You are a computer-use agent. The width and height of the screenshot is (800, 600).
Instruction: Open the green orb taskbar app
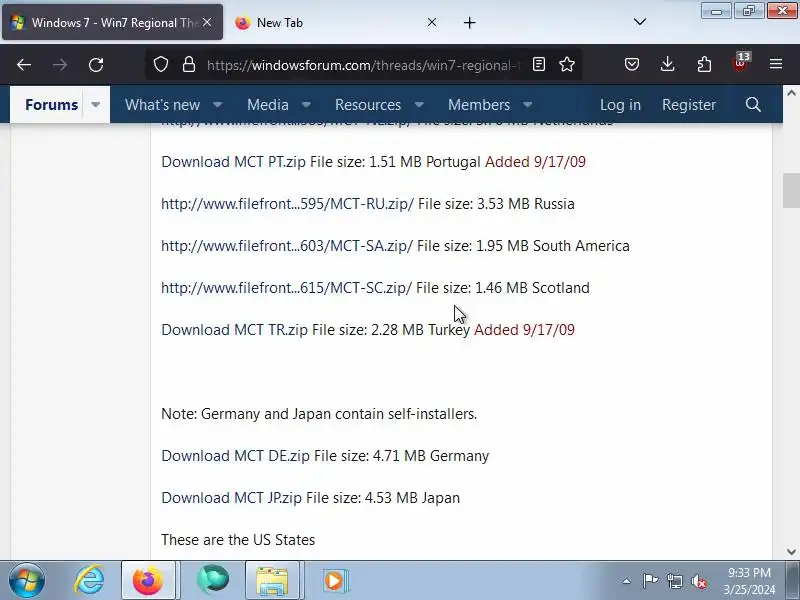click(213, 580)
